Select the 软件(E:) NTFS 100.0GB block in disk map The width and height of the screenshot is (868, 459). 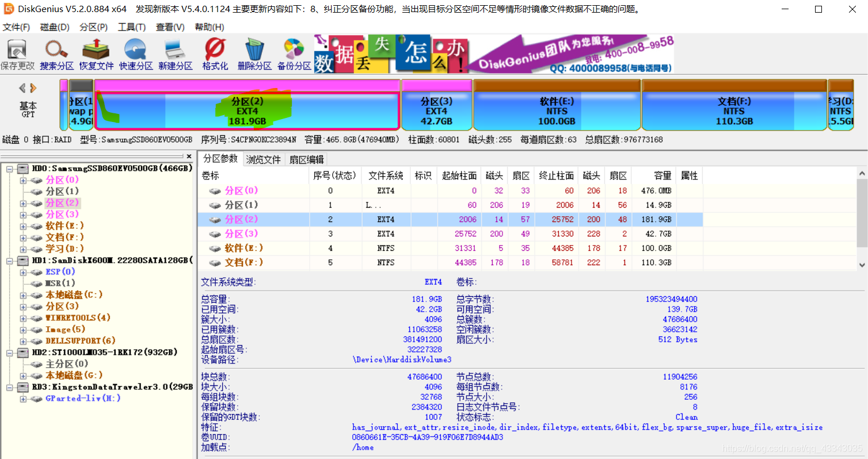557,105
